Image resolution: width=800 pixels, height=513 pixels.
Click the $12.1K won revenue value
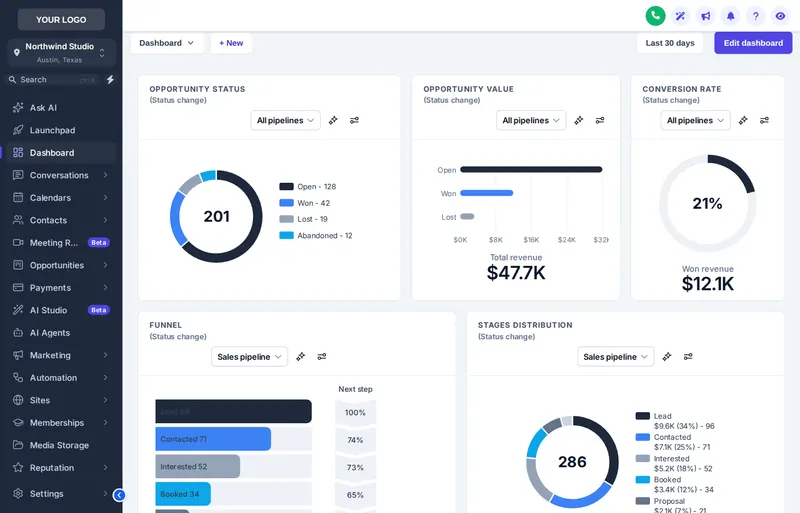(708, 284)
